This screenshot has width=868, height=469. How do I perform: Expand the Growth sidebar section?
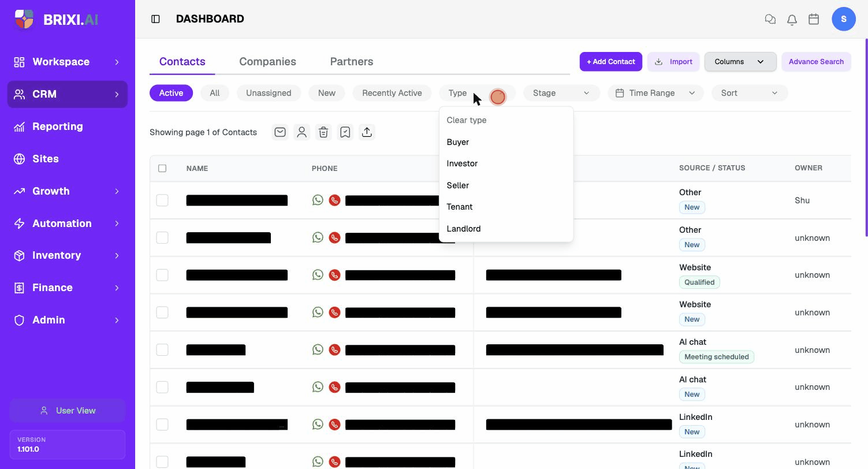click(68, 191)
